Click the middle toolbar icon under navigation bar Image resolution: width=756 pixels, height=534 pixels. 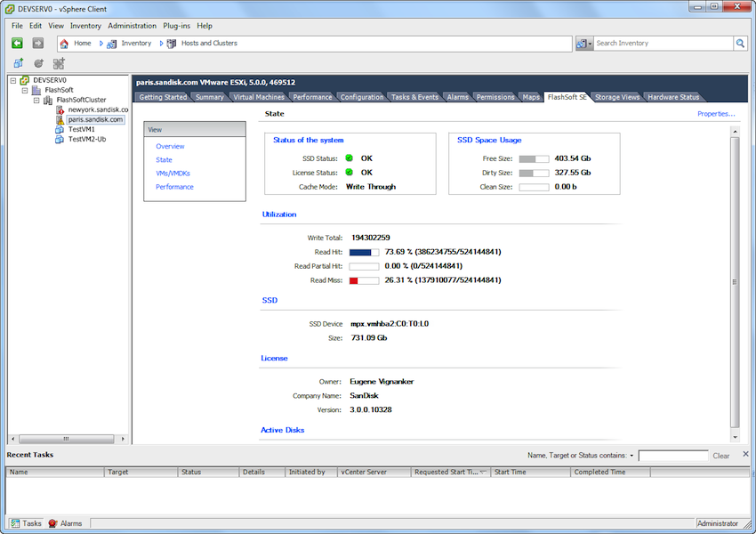(38, 63)
